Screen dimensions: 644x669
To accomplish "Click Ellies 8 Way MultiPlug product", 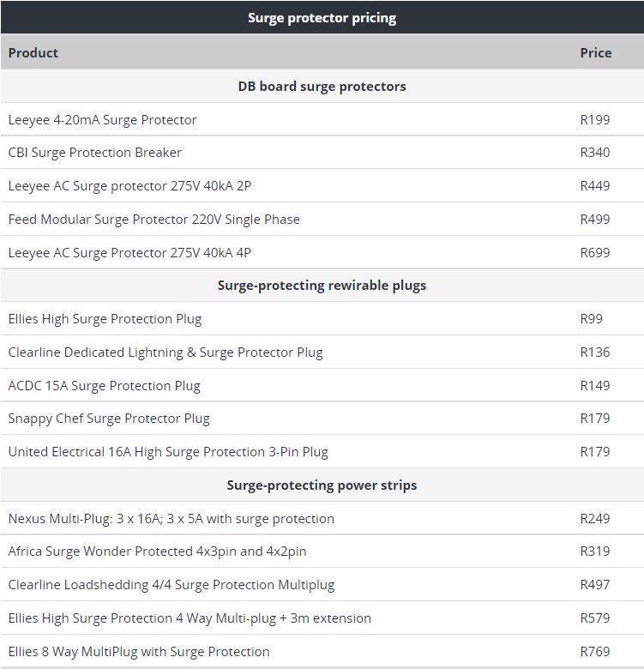I will point(139,652).
